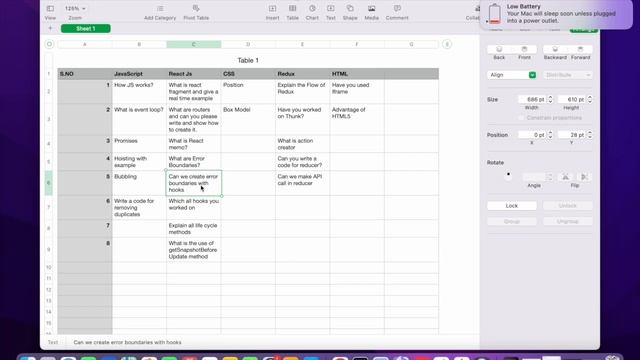Select column header G
The width and height of the screenshot is (640, 360).
(411, 44)
